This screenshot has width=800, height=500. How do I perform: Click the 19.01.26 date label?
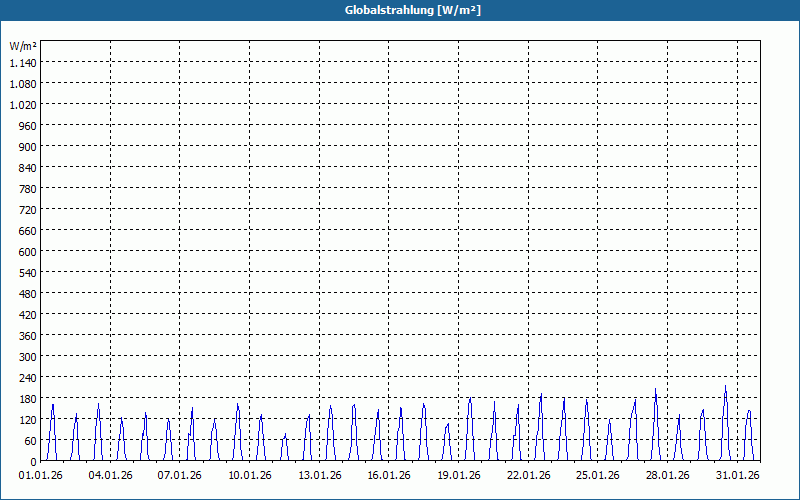coord(459,476)
